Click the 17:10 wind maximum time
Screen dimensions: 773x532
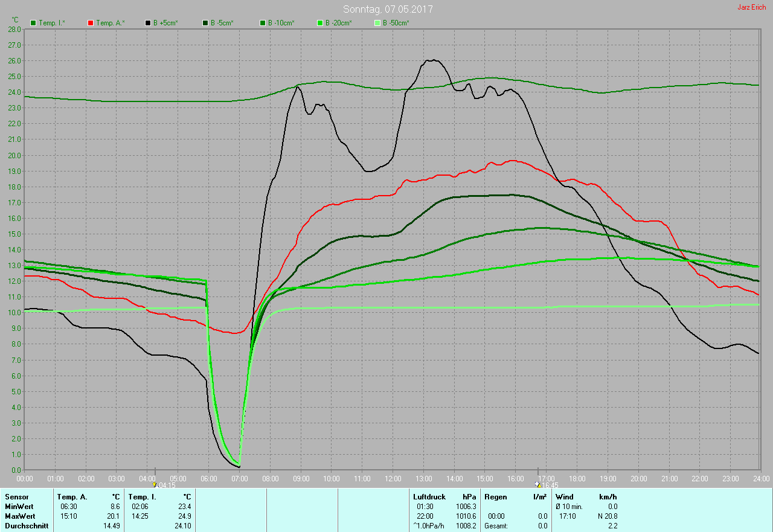[x=567, y=516]
